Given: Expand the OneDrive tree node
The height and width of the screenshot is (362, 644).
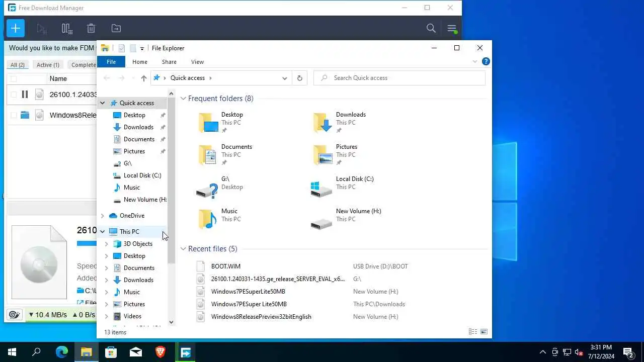Looking at the screenshot, I should click(102, 216).
